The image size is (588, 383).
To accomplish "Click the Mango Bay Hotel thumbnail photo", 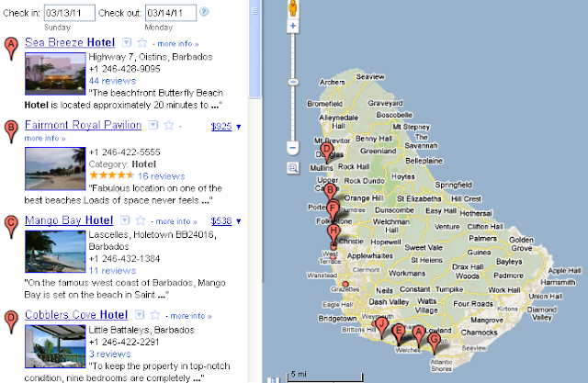I will (55, 252).
